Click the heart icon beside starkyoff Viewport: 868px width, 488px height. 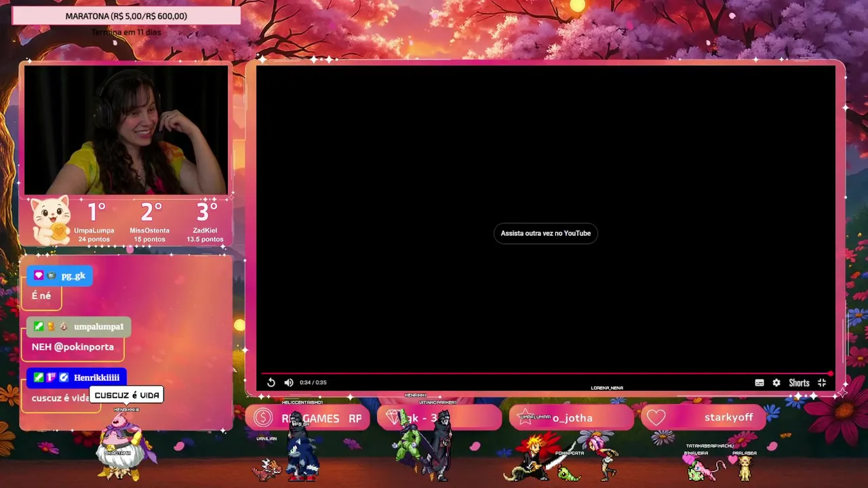pyautogui.click(x=656, y=418)
